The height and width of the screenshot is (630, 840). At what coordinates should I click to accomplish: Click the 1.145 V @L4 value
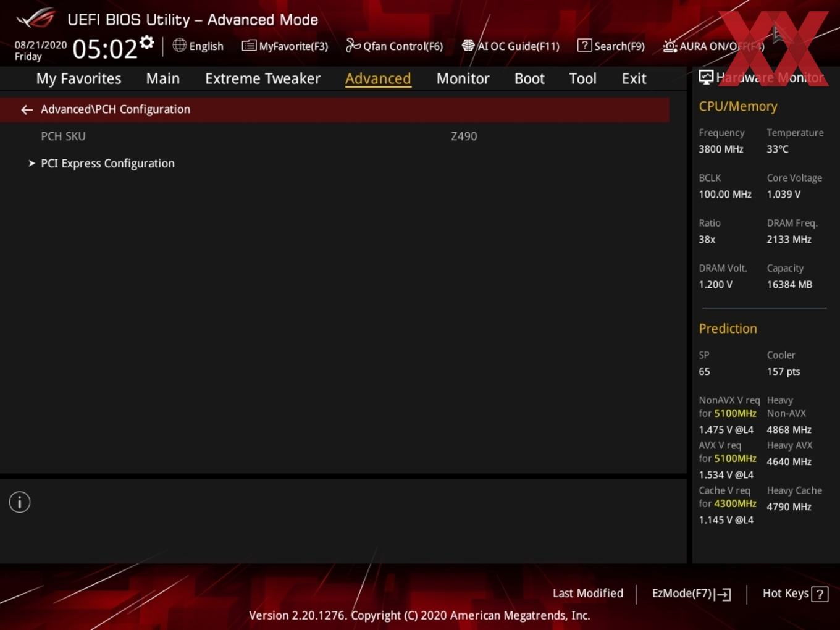pyautogui.click(x=726, y=519)
